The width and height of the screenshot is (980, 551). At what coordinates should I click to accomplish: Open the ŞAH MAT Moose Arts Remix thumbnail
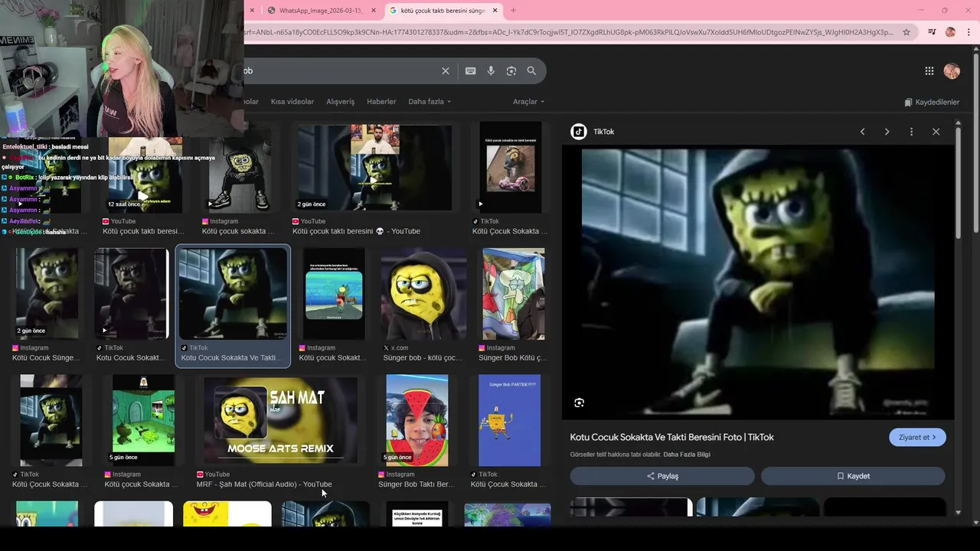pos(280,420)
